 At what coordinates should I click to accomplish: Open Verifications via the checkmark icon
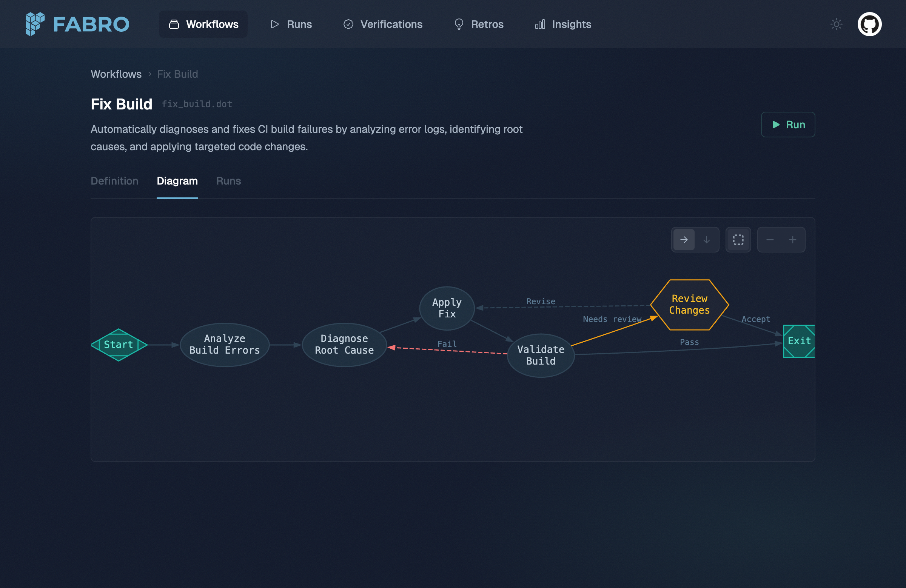tap(348, 24)
